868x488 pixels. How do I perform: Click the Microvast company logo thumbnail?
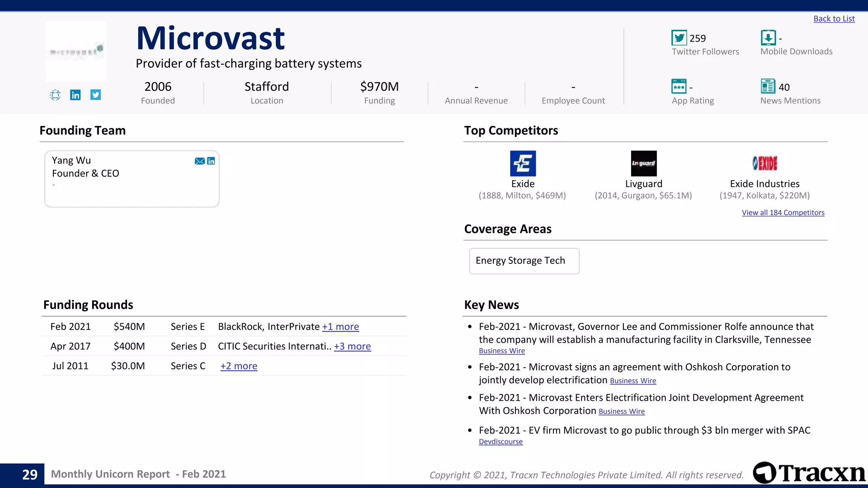[x=76, y=51]
